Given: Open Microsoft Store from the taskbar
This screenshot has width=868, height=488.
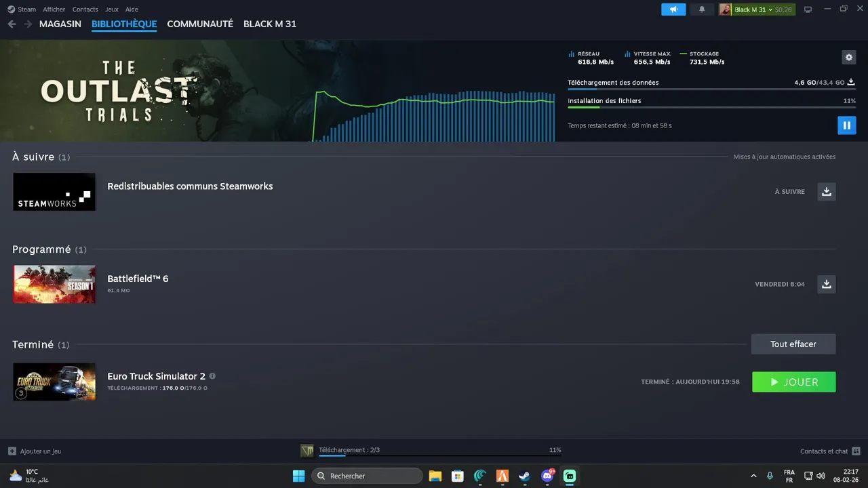Looking at the screenshot, I should 458,476.
